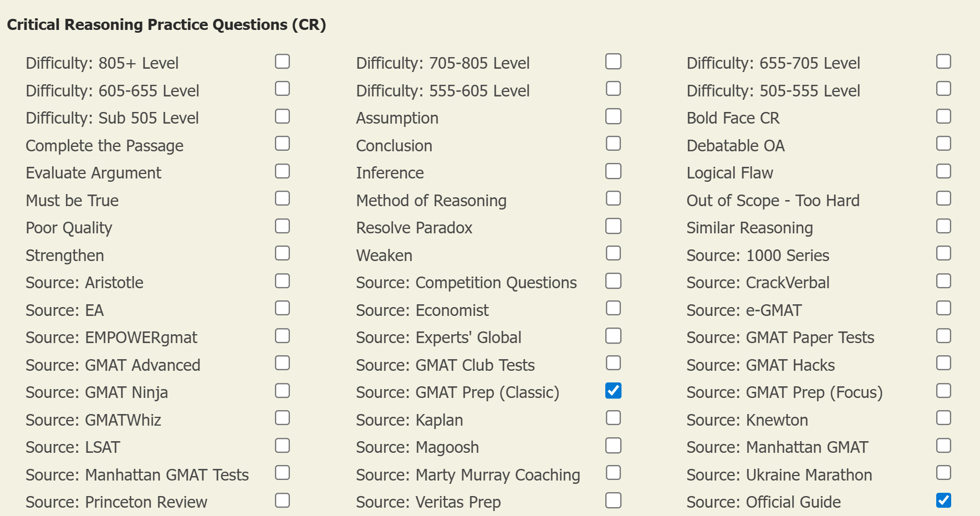Viewport: 980px width, 516px height.
Task: Select the Assumption question type checkbox
Action: coord(613,116)
